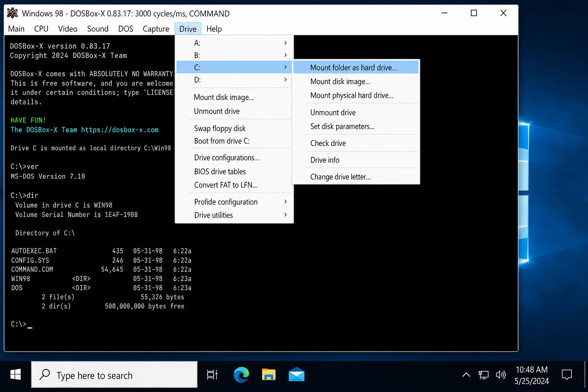Viewport: 588px width, 392px height.
Task: Select Swap floppy disk
Action: pyautogui.click(x=234, y=128)
